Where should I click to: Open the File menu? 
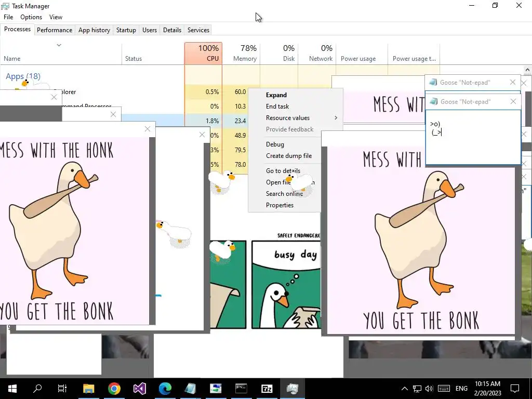click(8, 17)
